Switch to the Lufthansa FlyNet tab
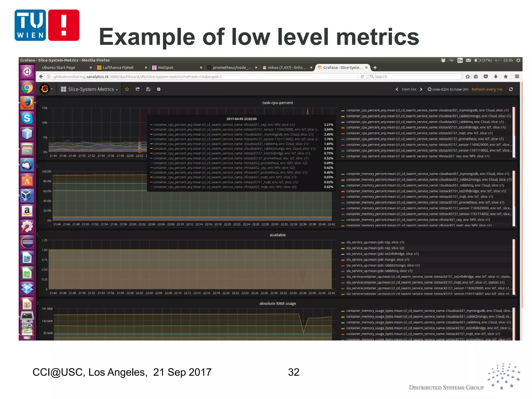 coord(118,68)
